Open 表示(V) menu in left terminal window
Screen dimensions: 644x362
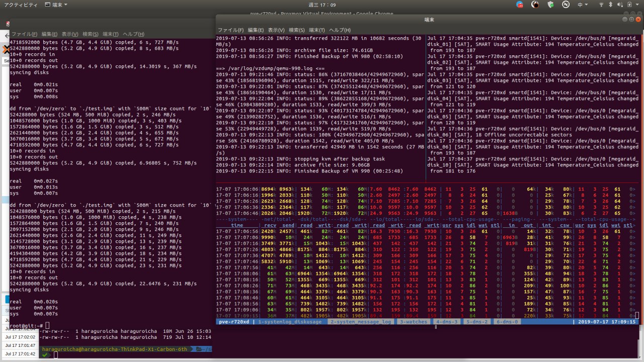[x=70, y=34]
